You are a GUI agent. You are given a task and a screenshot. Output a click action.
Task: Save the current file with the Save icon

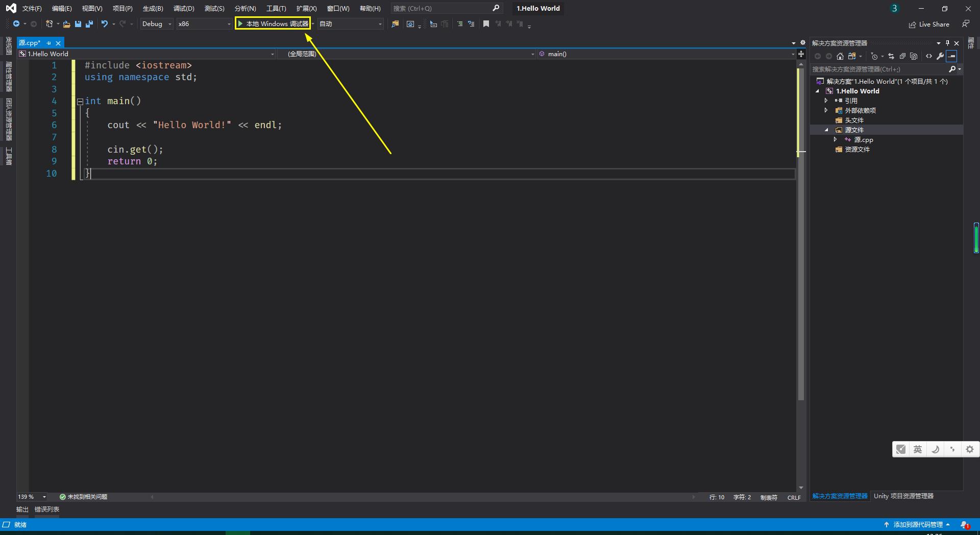pyautogui.click(x=78, y=24)
